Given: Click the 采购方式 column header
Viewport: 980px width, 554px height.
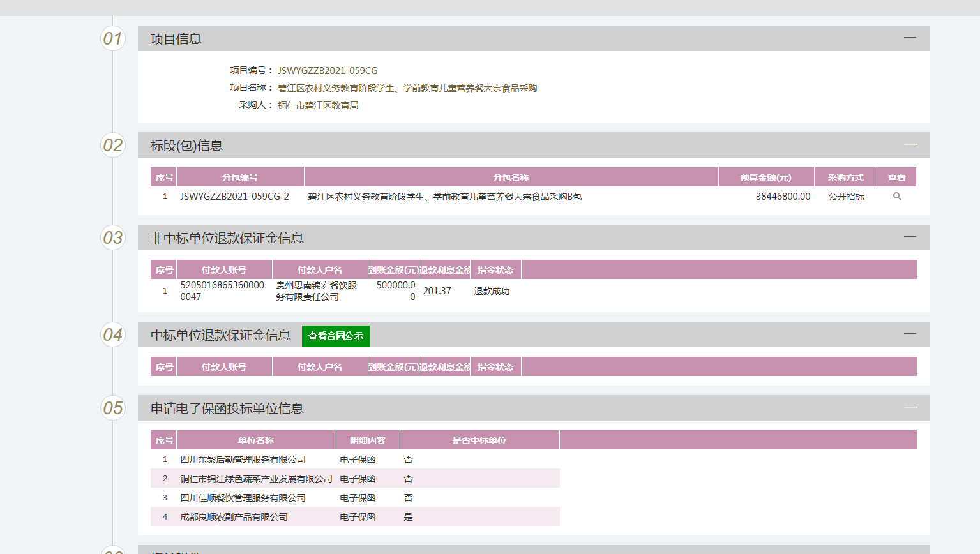Looking at the screenshot, I should (x=846, y=177).
